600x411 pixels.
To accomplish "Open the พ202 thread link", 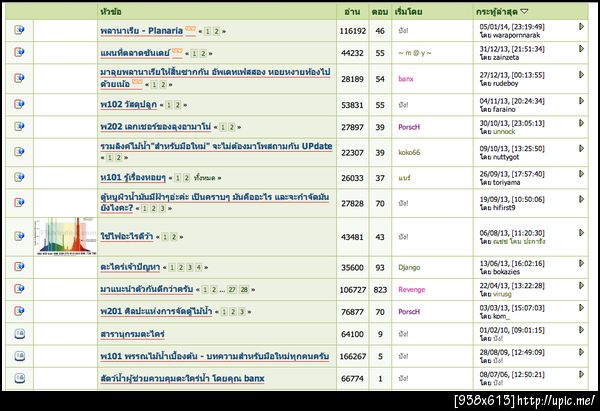I will coord(156,127).
